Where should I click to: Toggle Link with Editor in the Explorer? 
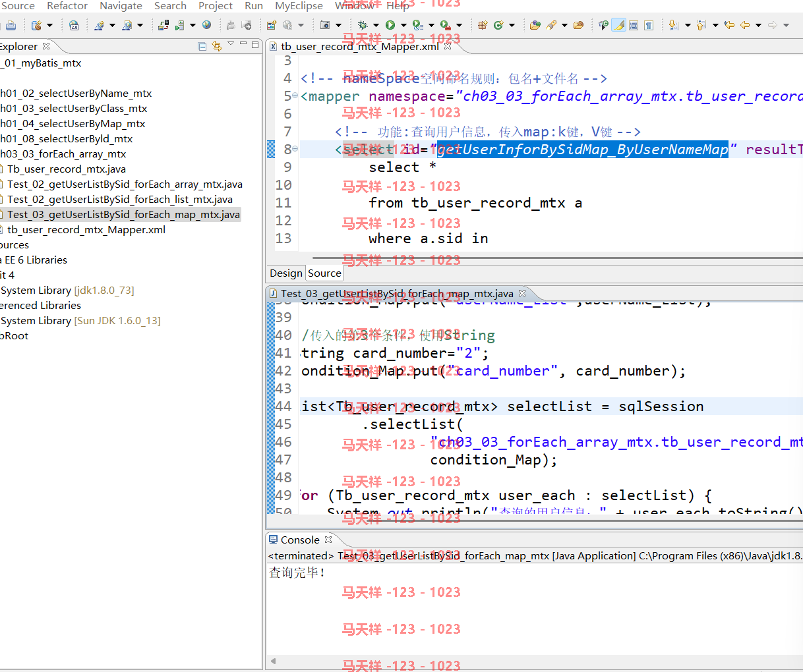point(216,46)
